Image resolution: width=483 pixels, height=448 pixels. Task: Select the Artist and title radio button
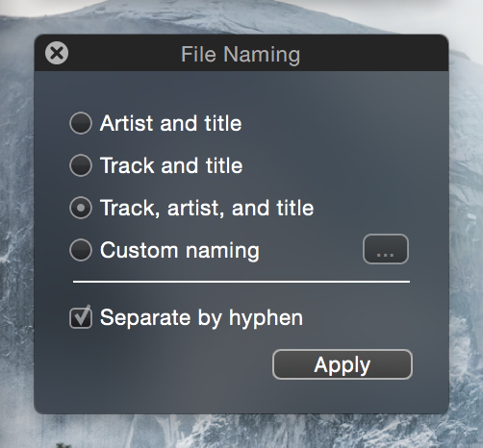[x=81, y=123]
